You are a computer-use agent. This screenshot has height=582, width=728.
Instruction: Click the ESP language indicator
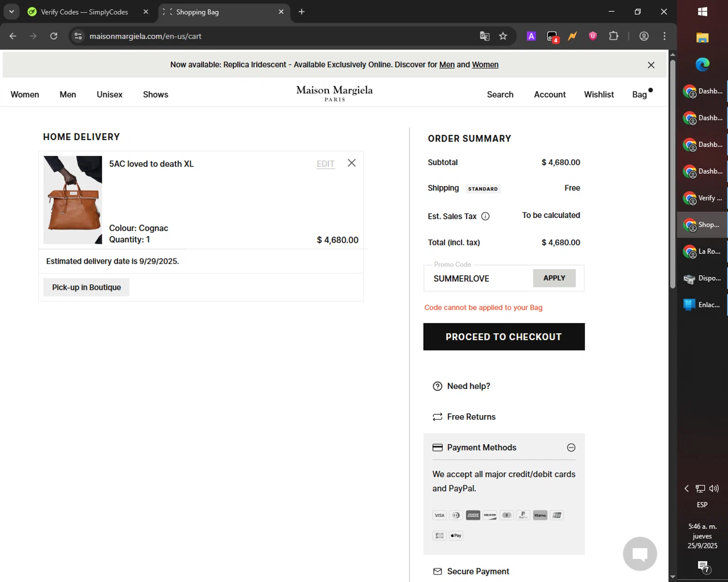click(x=702, y=505)
